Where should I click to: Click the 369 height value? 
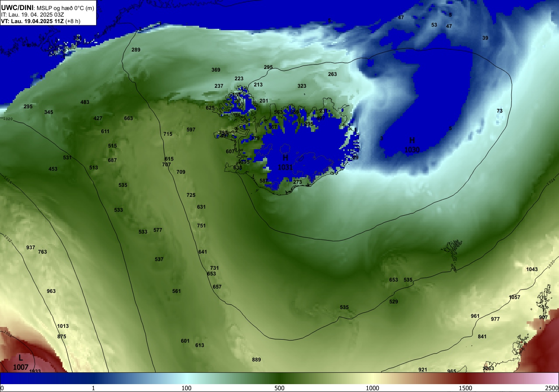(x=216, y=70)
